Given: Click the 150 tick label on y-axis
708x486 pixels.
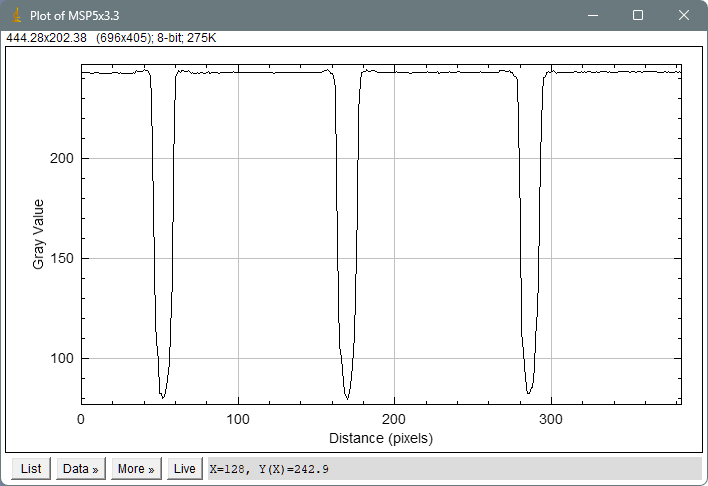Looking at the screenshot, I should tap(61, 258).
